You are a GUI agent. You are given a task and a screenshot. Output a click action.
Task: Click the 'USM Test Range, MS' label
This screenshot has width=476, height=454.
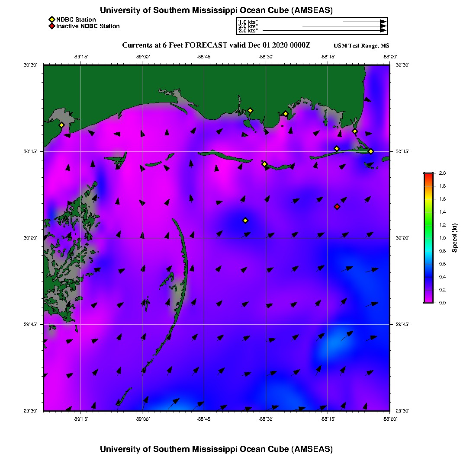[361, 46]
